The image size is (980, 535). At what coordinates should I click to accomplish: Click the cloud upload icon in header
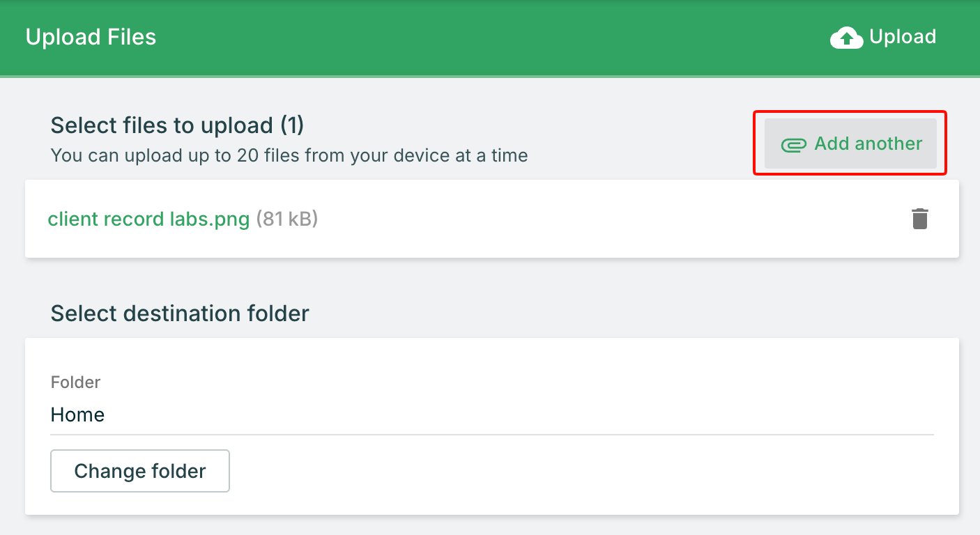[847, 38]
